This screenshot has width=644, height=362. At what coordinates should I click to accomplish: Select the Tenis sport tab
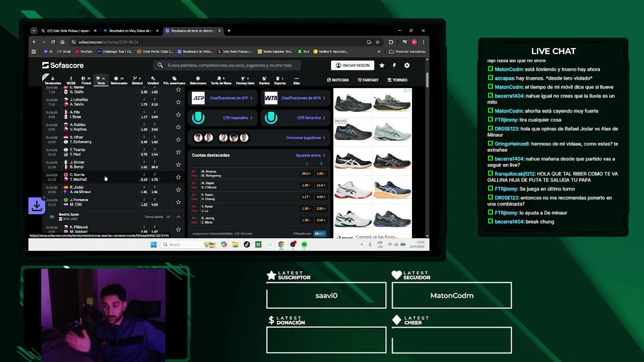[101, 80]
